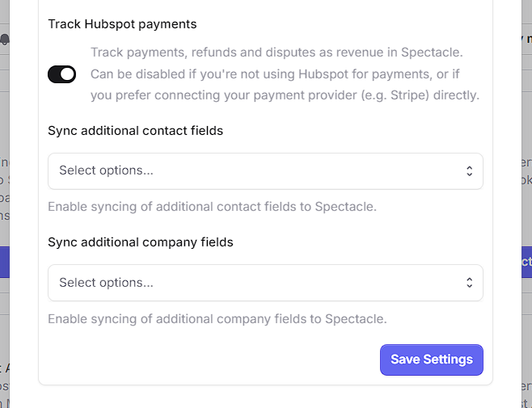This screenshot has width=532, height=408.
Task: Click "Select options..." placeholder in contact fields
Action: 106,170
